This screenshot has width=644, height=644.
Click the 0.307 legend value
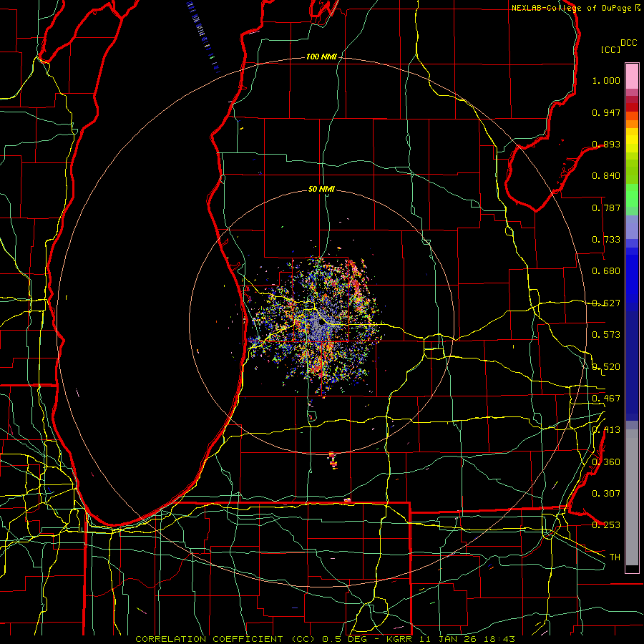tap(606, 493)
